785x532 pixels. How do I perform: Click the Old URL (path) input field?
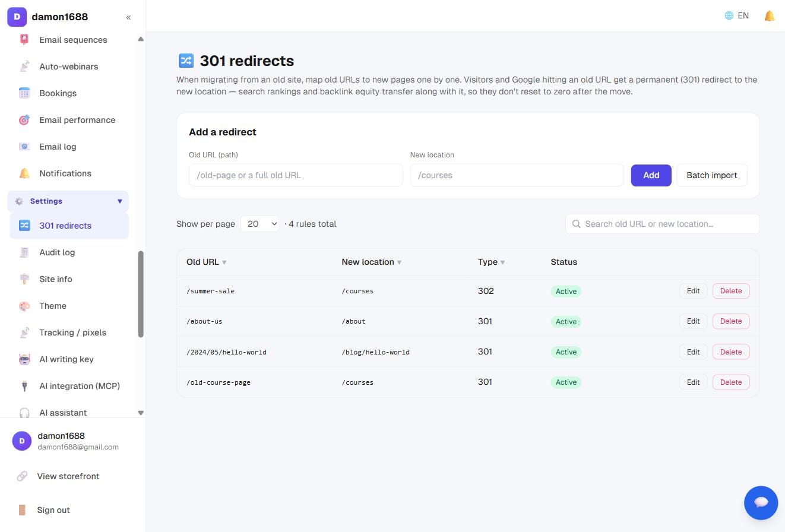tap(296, 175)
